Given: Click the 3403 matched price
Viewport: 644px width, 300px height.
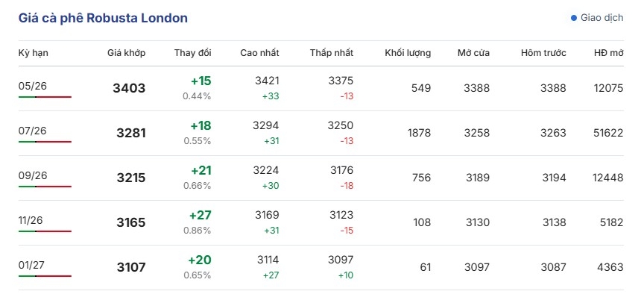Looking at the screenshot, I should point(129,88).
